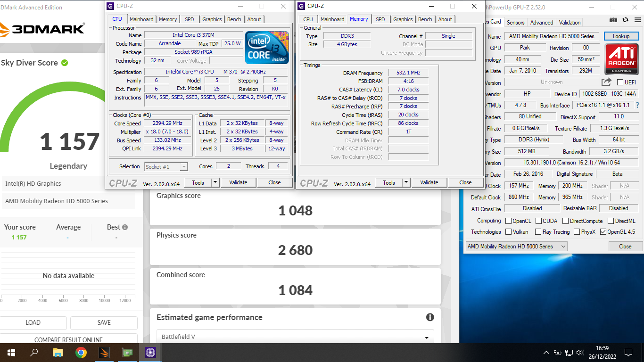
Task: Click the Intel(R) HD Graphics entry in 3DMark
Action: pos(68,184)
